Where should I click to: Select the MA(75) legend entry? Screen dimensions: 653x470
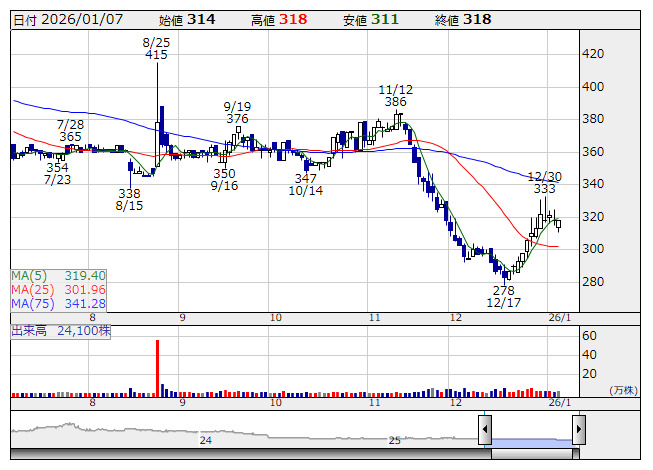(58, 304)
